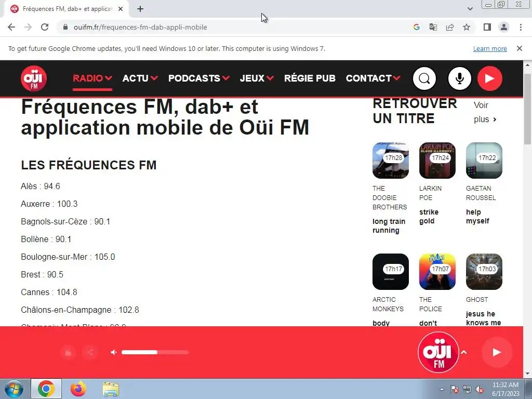
Task: Open the JEUX dropdown menu
Action: pos(257,78)
